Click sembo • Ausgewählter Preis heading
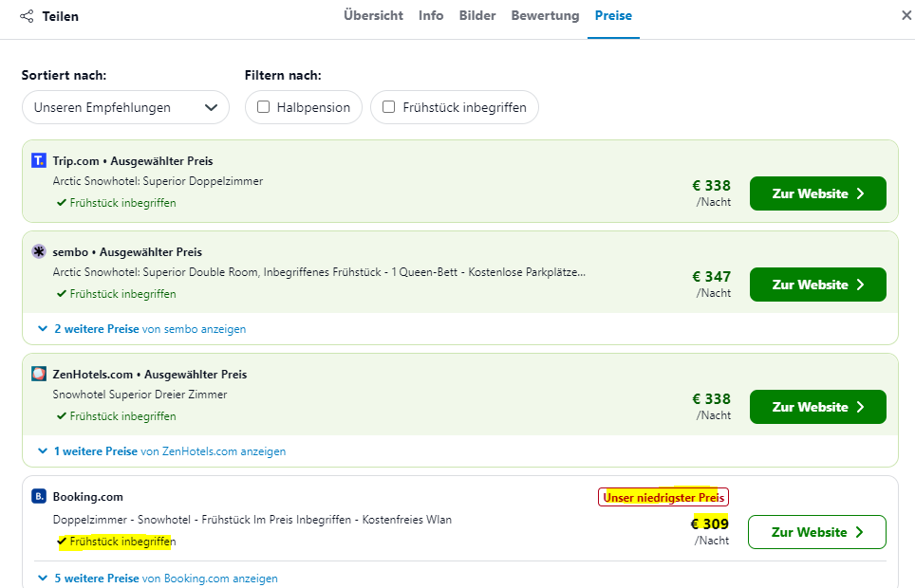Screen dimensions: 915x588 pos(127,252)
